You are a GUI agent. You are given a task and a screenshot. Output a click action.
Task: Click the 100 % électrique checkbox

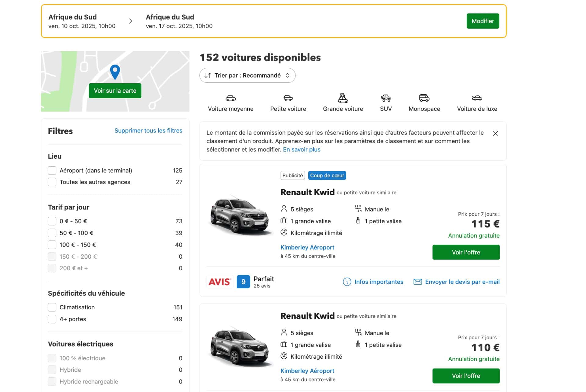(x=52, y=358)
